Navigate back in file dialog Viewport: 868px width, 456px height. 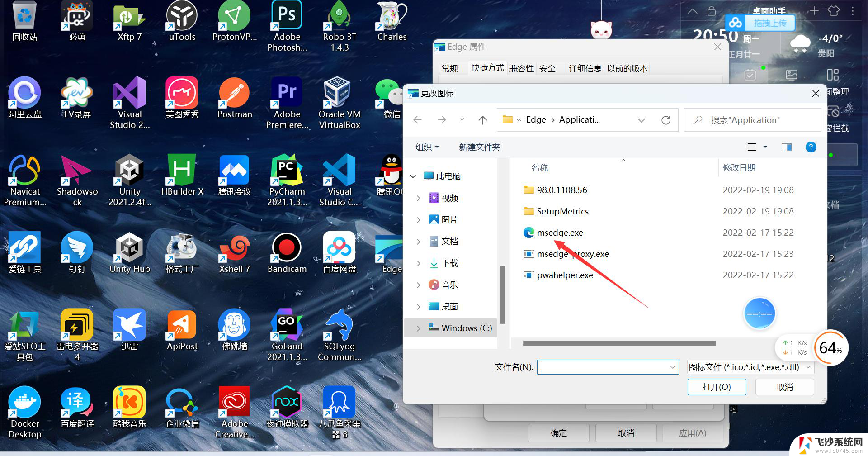point(418,120)
